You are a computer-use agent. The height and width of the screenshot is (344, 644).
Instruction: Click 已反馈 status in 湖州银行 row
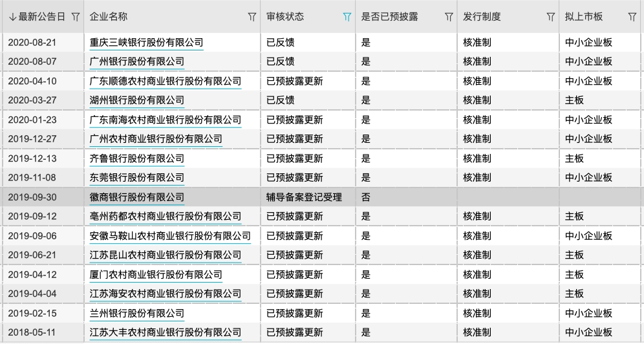click(x=281, y=100)
